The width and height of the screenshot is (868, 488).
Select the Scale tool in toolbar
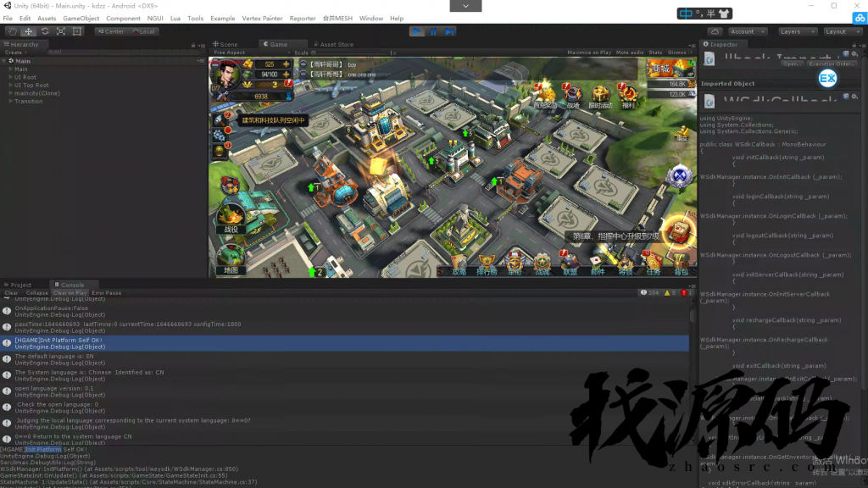(61, 31)
